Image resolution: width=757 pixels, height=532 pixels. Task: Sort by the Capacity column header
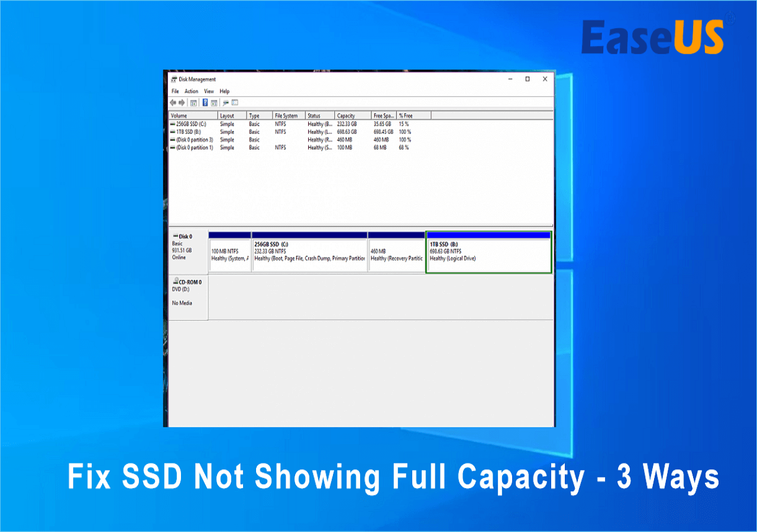353,116
